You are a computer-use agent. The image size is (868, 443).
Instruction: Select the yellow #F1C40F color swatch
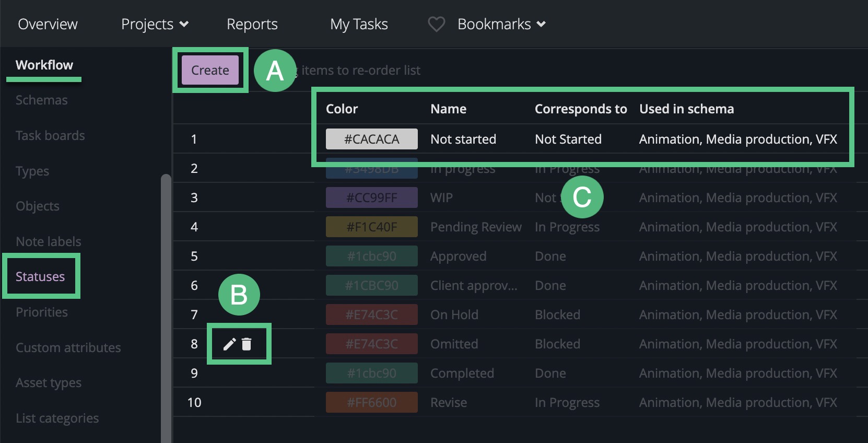[x=371, y=227]
